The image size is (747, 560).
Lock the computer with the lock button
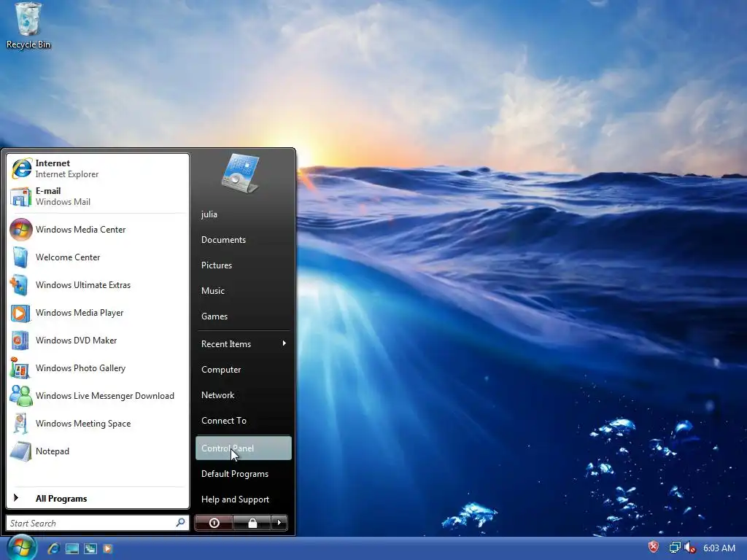click(252, 523)
